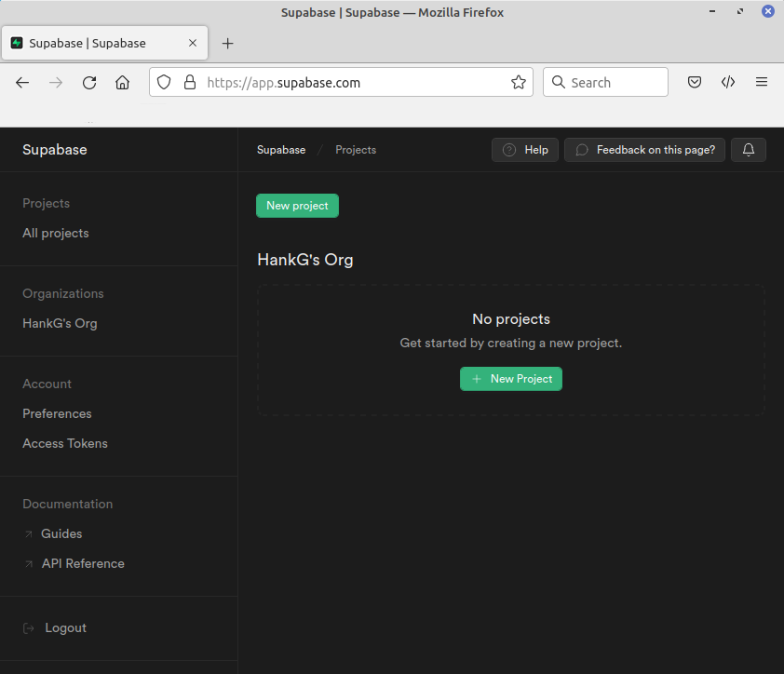Bookmark this page with the star icon
The width and height of the screenshot is (784, 674).
(x=518, y=82)
